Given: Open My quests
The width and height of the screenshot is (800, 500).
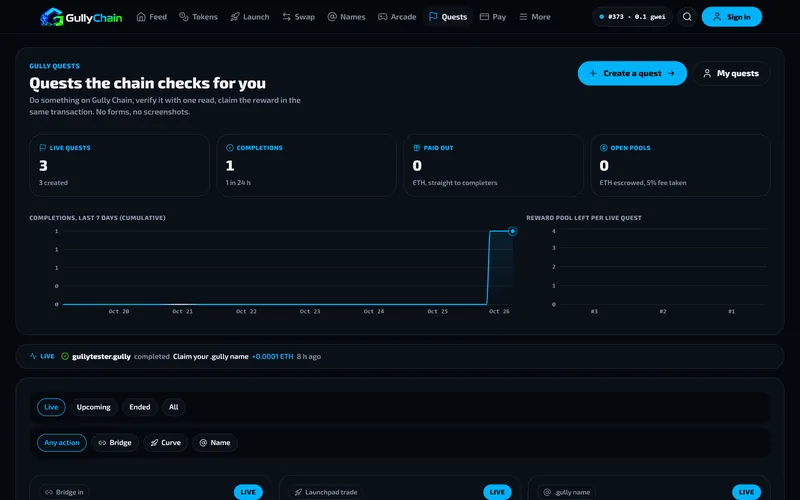Looking at the screenshot, I should 731,73.
